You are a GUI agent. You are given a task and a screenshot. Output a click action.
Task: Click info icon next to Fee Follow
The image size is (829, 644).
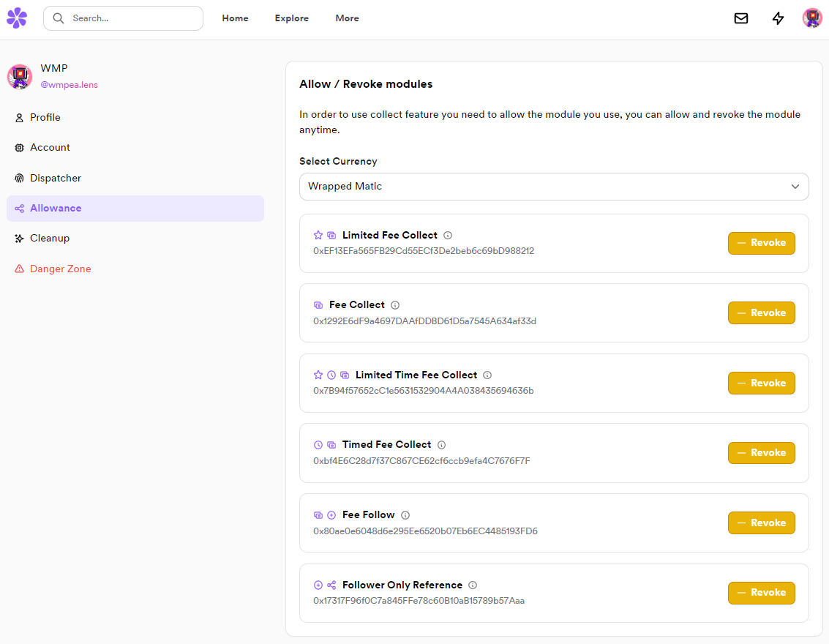405,515
